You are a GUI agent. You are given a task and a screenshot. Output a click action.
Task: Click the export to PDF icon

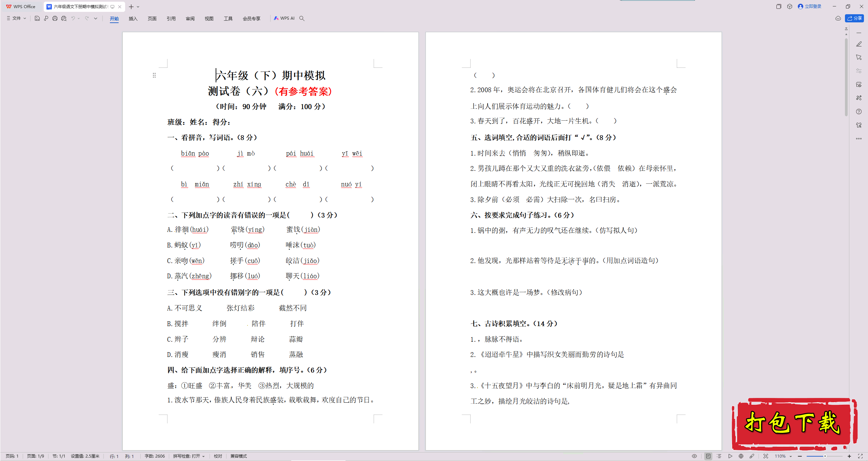46,18
